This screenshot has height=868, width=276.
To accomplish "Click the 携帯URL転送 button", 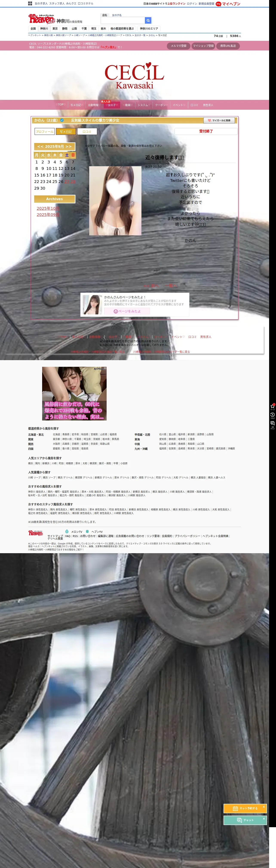I will [228, 46].
